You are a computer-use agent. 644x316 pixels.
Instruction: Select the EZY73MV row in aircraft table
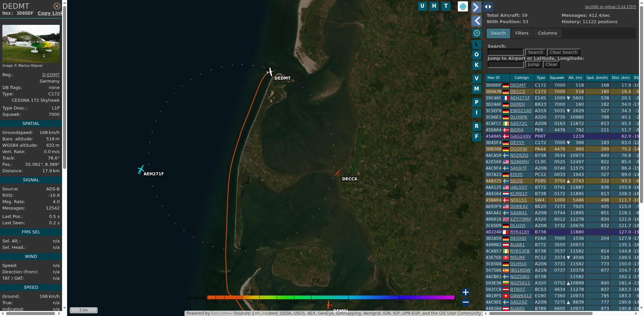coord(562,219)
